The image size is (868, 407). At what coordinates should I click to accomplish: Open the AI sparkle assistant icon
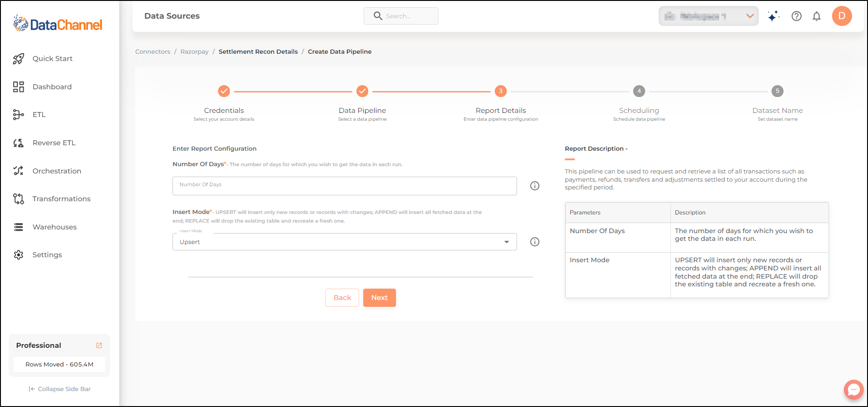[773, 16]
